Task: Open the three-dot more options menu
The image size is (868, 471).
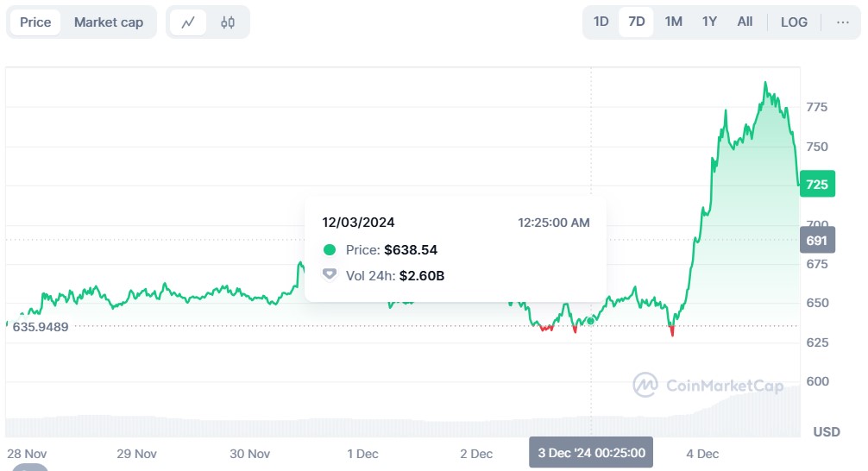Action: [x=843, y=22]
